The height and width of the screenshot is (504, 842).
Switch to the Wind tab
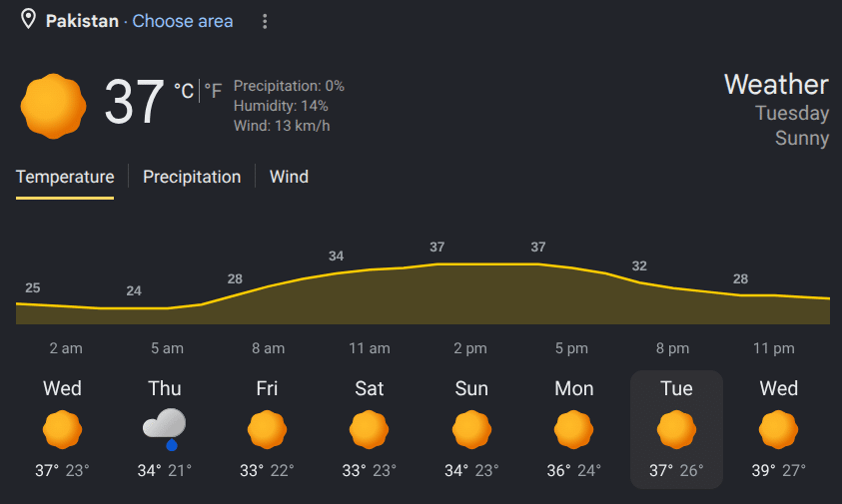pyautogui.click(x=289, y=177)
